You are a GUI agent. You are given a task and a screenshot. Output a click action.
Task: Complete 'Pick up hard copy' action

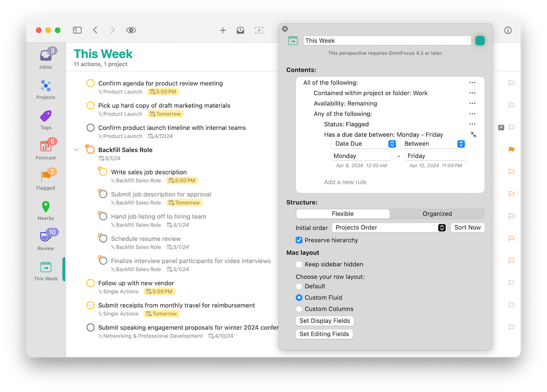tap(90, 105)
